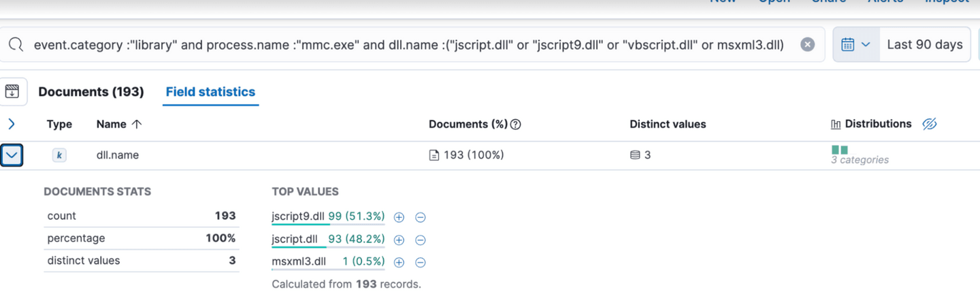This screenshot has height=307, width=980.
Task: Click inside the KQL query input field
Action: pyautogui.click(x=408, y=45)
